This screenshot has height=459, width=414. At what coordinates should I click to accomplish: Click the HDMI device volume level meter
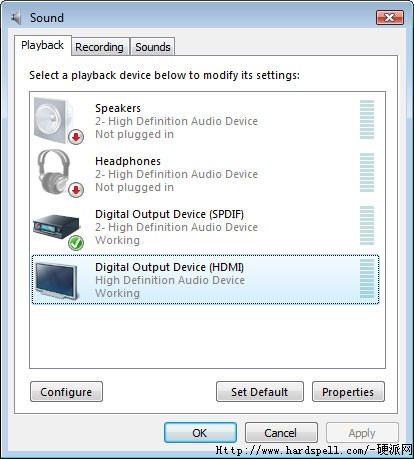coord(367,278)
